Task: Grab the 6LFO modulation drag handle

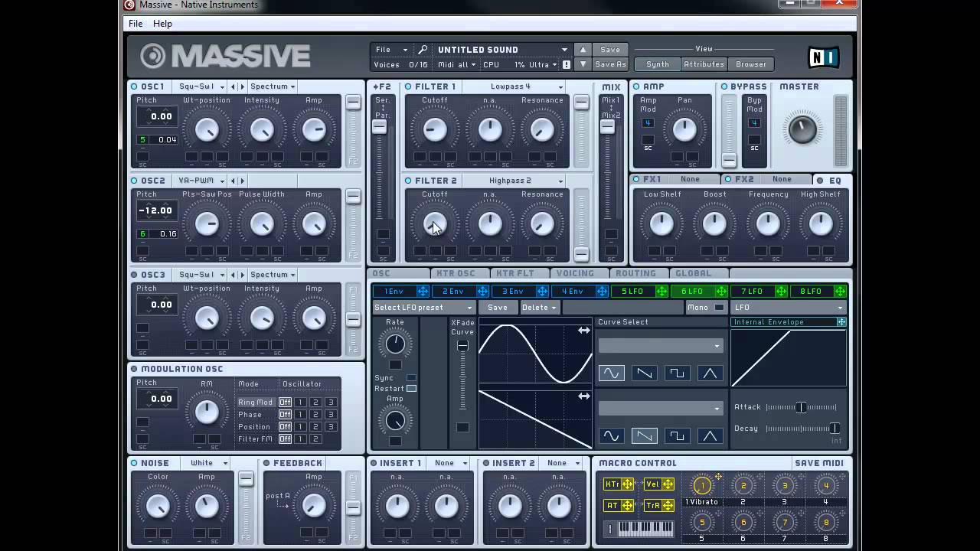Action: point(721,292)
